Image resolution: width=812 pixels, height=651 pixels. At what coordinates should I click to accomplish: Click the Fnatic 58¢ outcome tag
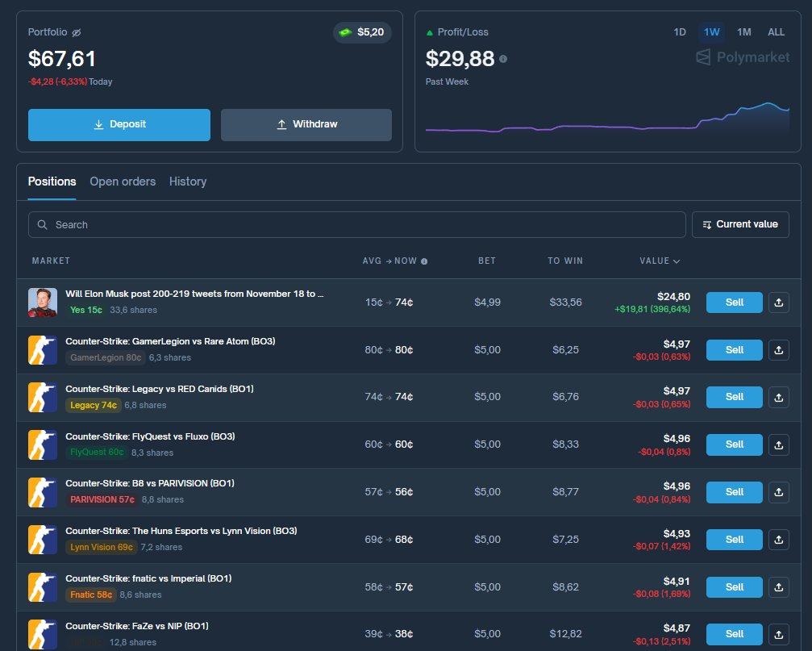pos(91,595)
